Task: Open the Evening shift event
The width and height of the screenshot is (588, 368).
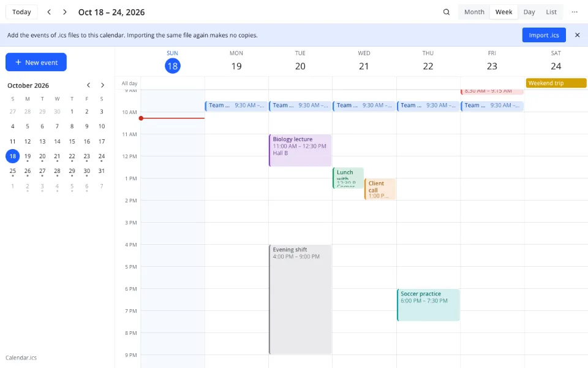Action: coord(300,299)
